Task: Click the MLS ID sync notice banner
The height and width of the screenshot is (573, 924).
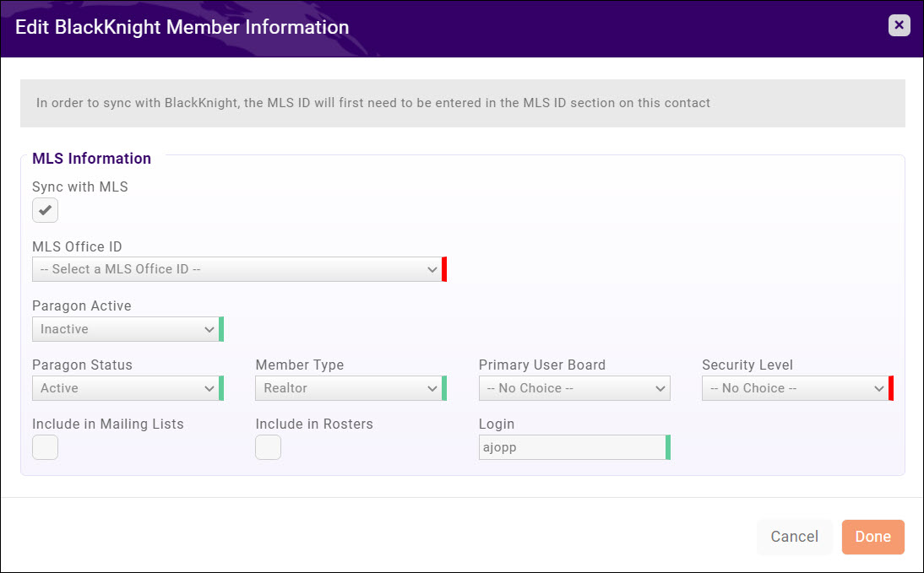Action: 462,103
